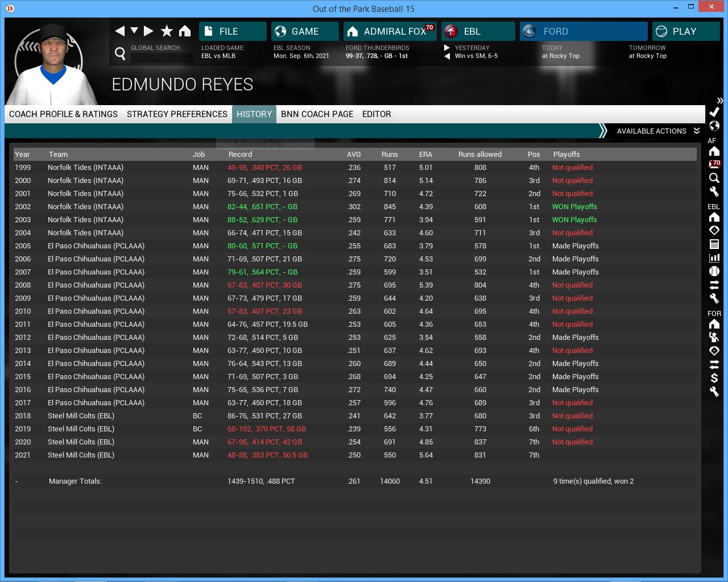Click the back navigation arrow

(x=119, y=31)
